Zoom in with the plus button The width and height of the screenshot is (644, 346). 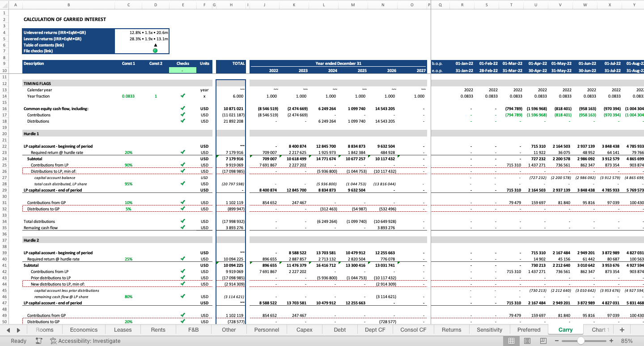click(x=611, y=341)
